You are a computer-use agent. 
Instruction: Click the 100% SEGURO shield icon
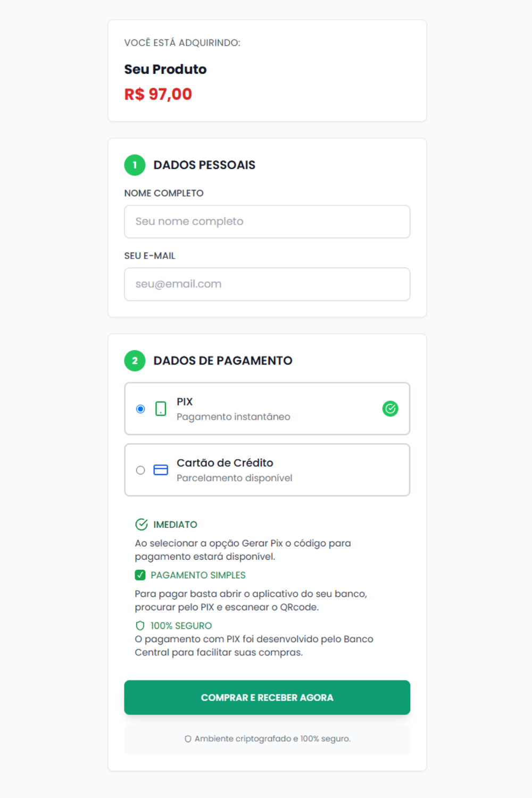pos(140,626)
